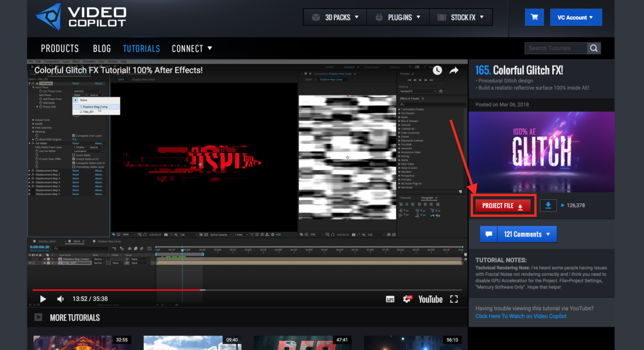Toggle subtitles on the video player

(x=391, y=299)
